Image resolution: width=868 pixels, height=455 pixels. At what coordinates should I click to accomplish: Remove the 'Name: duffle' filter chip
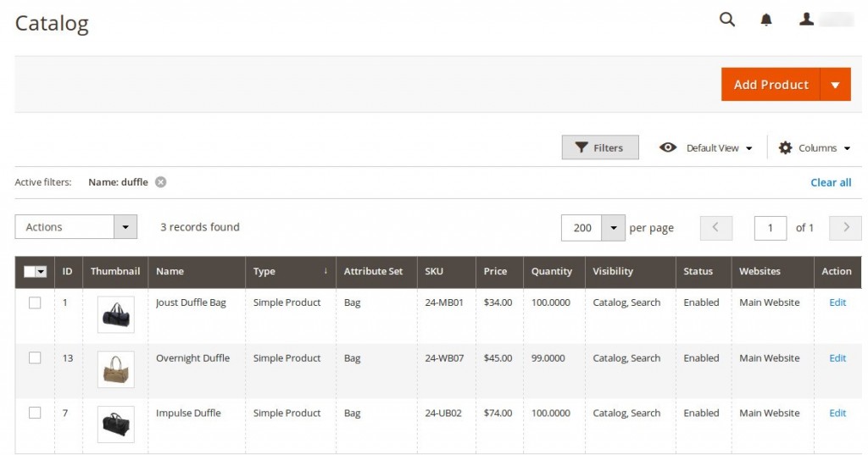coord(160,182)
